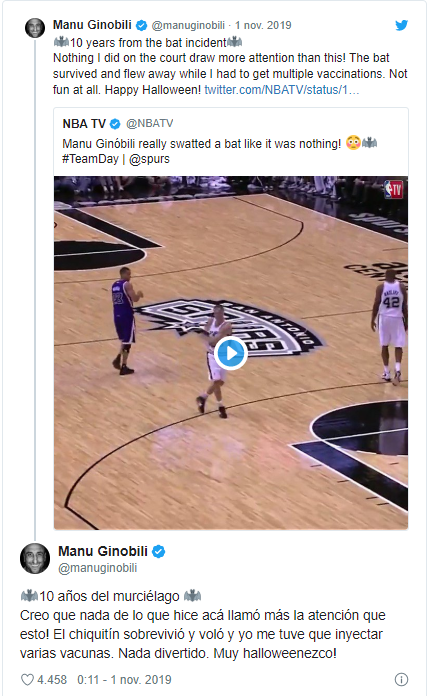Open the @spurs mention
The width and height of the screenshot is (428, 696).
coord(149,159)
